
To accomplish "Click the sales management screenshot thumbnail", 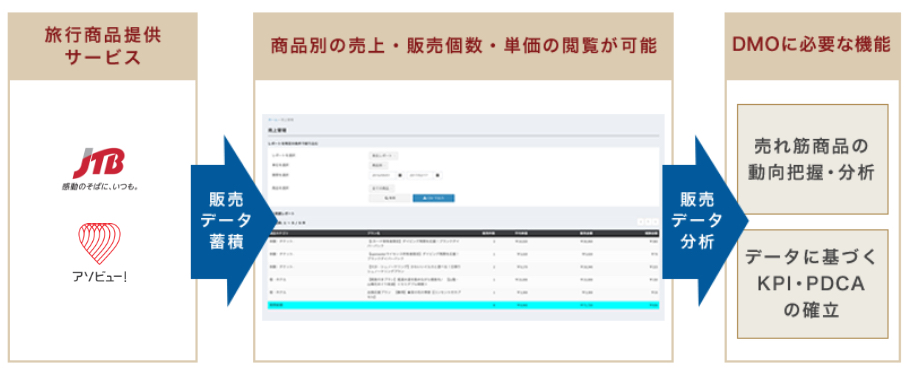I will (463, 217).
